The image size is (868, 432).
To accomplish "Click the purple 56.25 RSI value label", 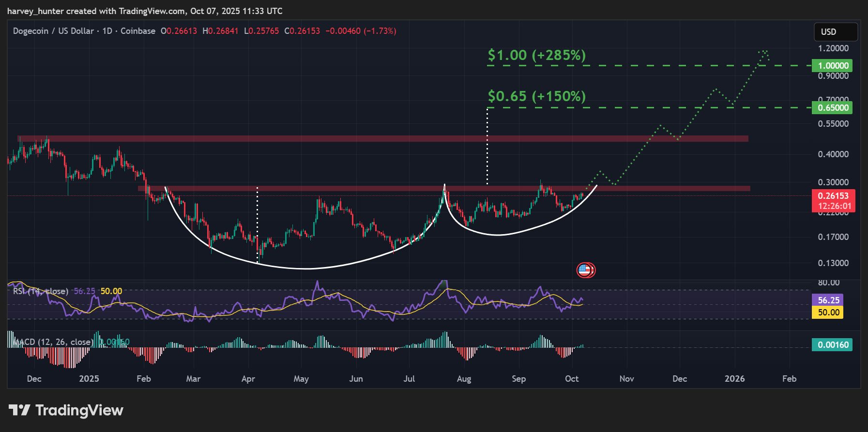I will 828,300.
